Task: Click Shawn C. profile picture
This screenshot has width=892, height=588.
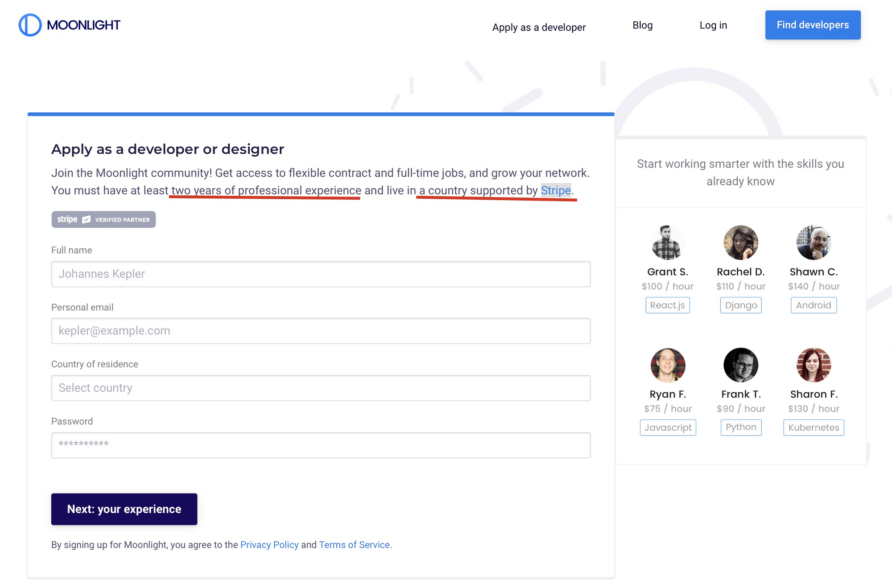Action: (x=813, y=243)
